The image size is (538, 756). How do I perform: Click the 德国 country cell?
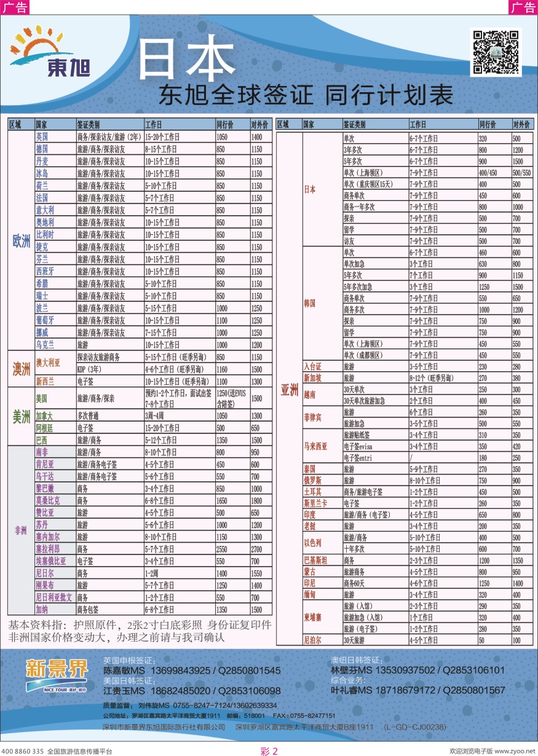(55, 149)
